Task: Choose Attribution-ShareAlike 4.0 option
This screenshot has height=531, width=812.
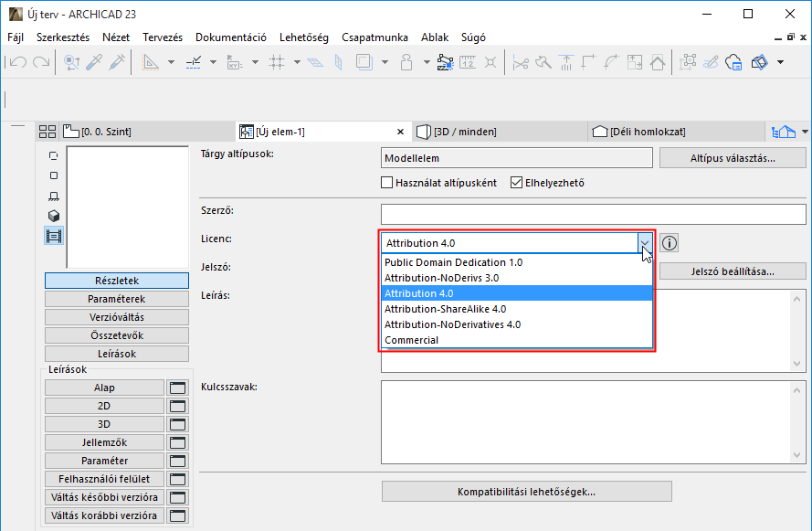Action: coord(517,309)
